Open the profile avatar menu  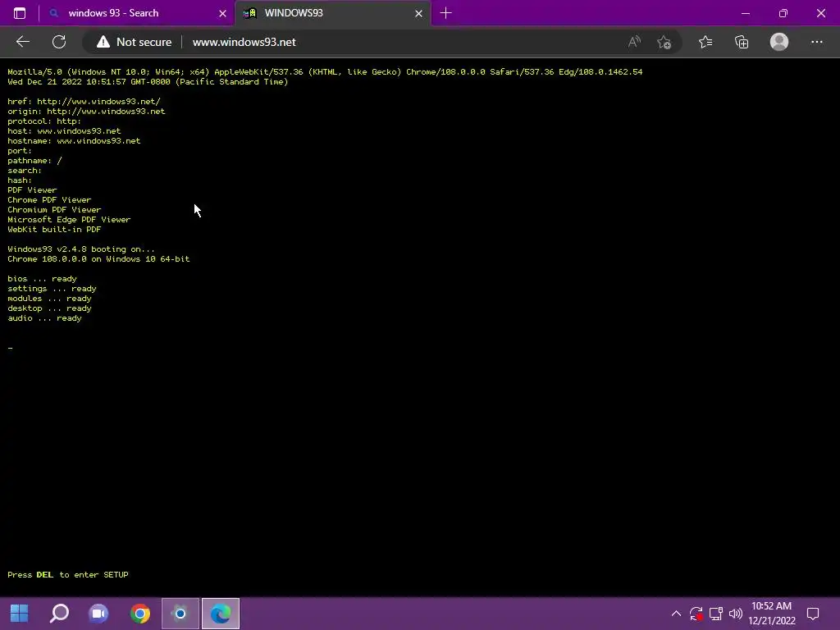(779, 42)
